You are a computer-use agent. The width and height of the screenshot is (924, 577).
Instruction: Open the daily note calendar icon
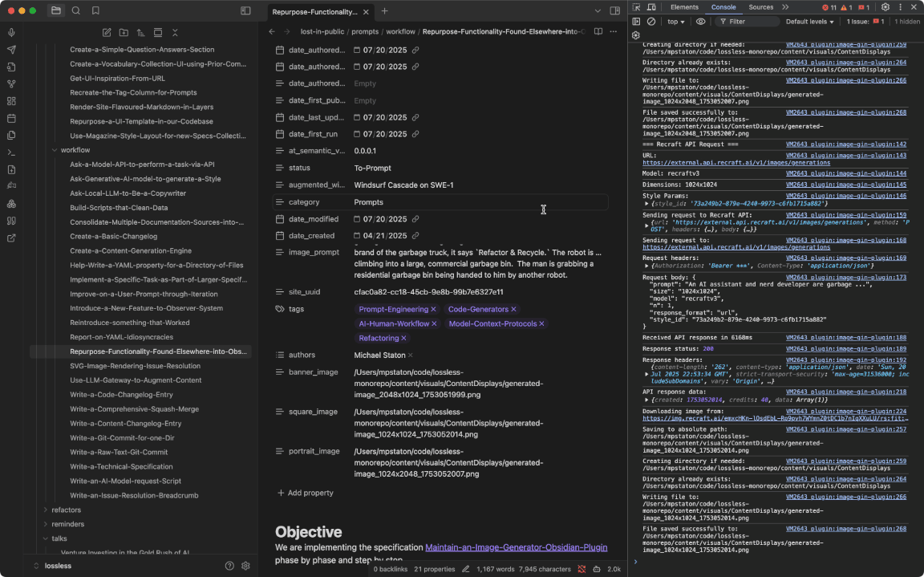(x=11, y=119)
